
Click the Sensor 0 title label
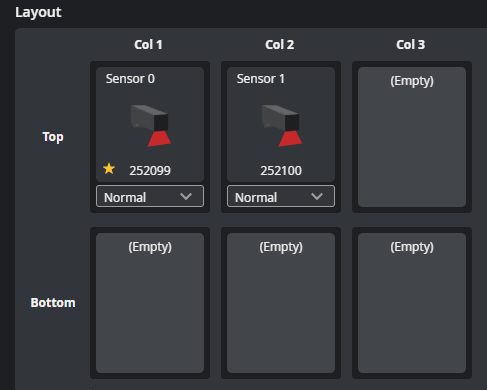click(x=130, y=79)
